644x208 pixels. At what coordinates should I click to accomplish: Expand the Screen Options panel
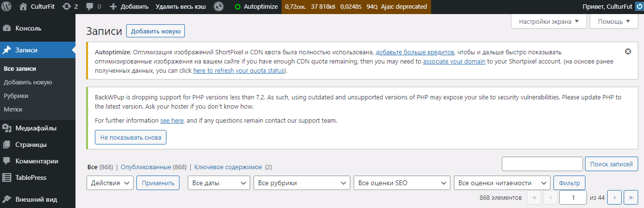click(x=549, y=21)
